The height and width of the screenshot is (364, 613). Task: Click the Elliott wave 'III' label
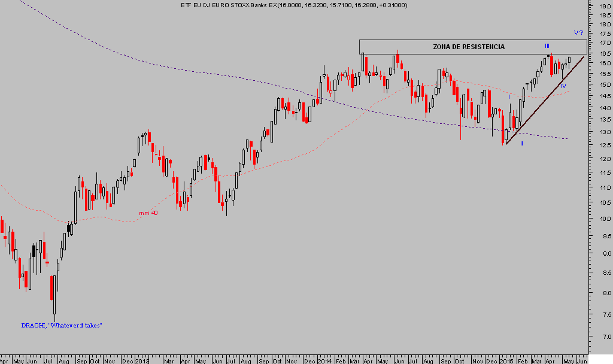pyautogui.click(x=547, y=46)
